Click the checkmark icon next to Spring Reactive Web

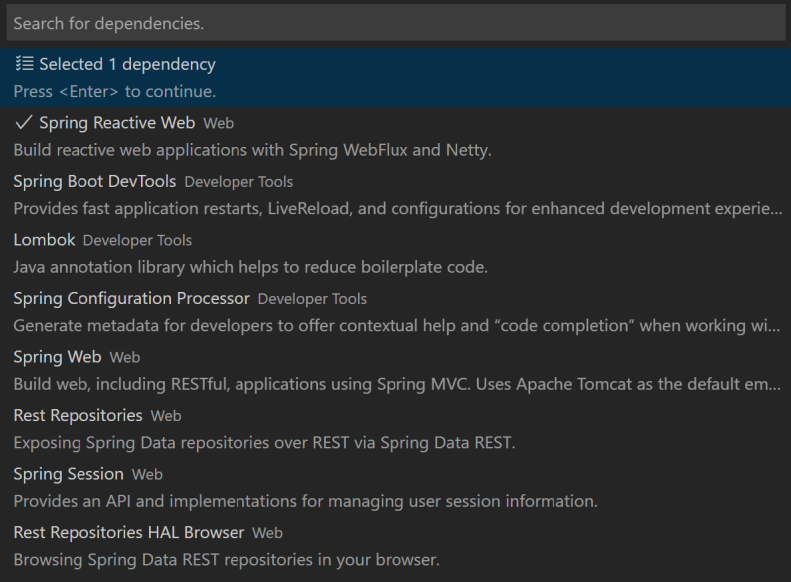(24, 123)
